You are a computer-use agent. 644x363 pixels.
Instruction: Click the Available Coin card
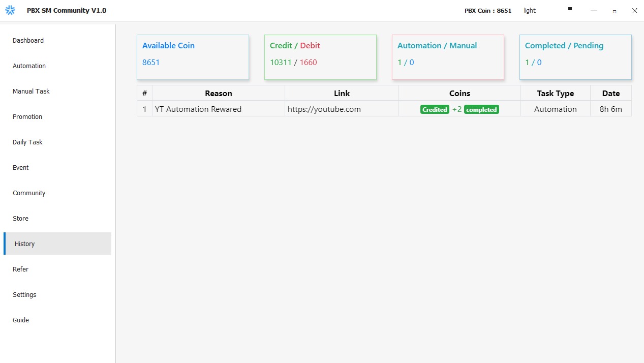tap(193, 57)
